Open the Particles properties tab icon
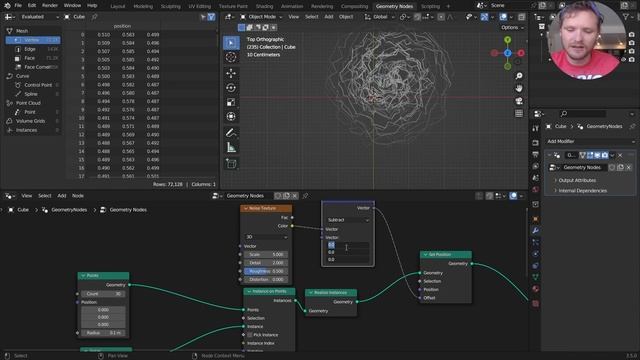 click(536, 242)
